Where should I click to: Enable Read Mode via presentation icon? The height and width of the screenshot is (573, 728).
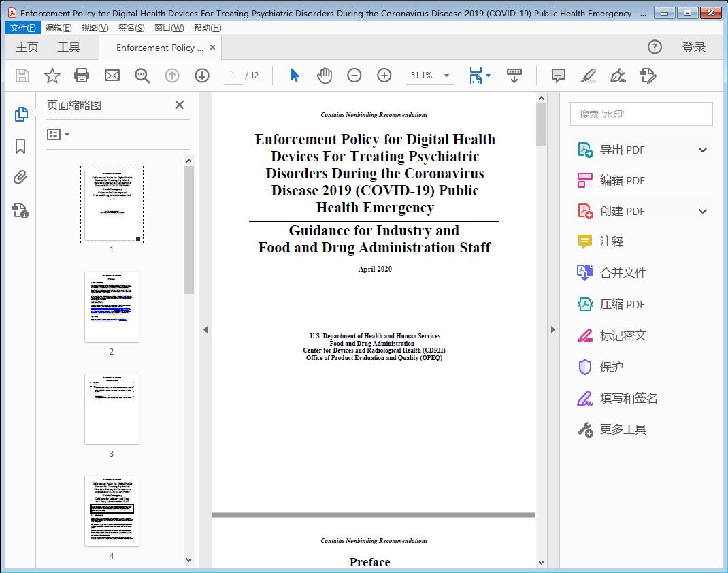coord(514,76)
